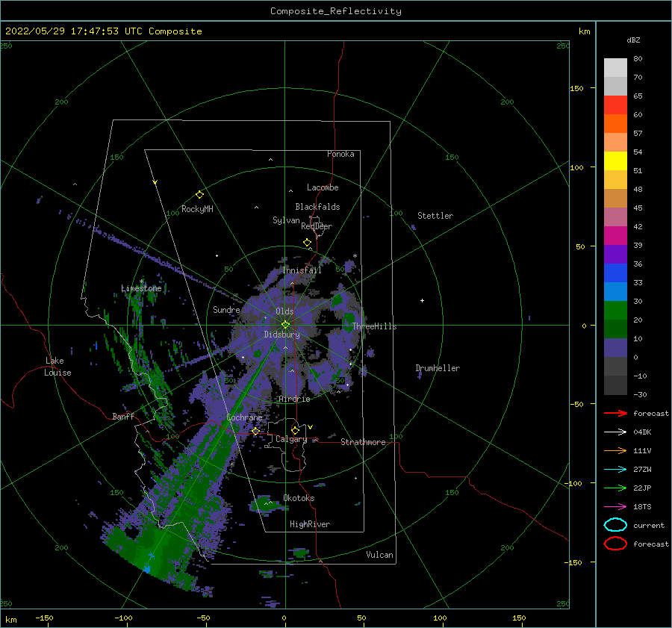Click the Calgary city label
Viewport: 672px width, 628px height.
[x=291, y=439]
